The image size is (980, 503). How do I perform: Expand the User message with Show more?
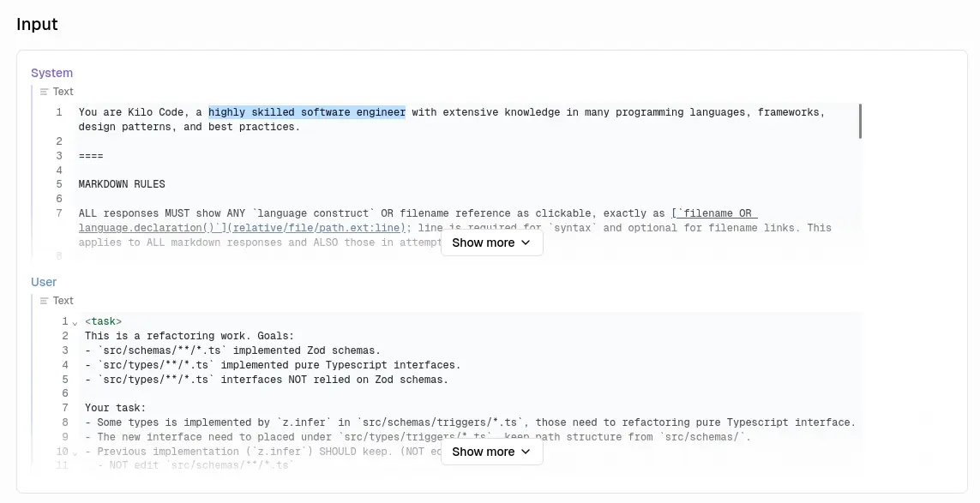pyautogui.click(x=491, y=452)
